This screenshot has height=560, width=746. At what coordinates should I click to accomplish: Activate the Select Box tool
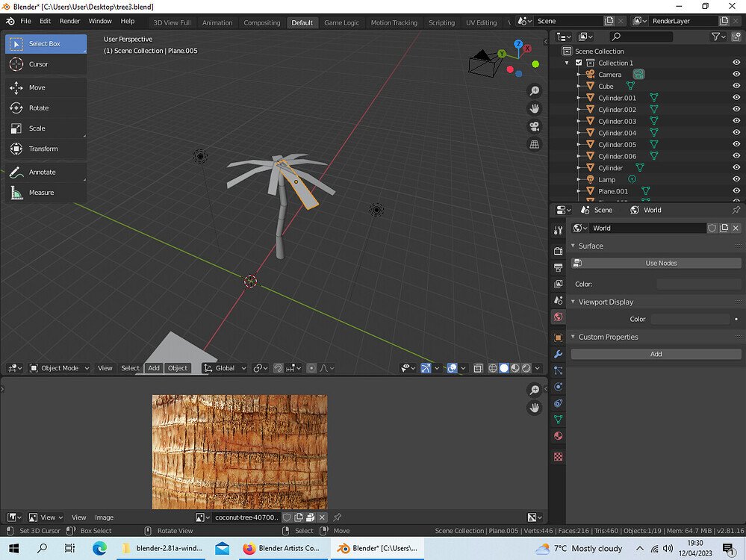pos(46,44)
